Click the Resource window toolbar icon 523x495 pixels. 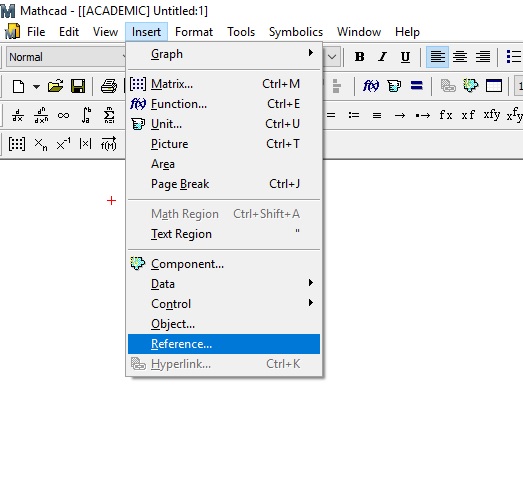pyautogui.click(x=494, y=86)
